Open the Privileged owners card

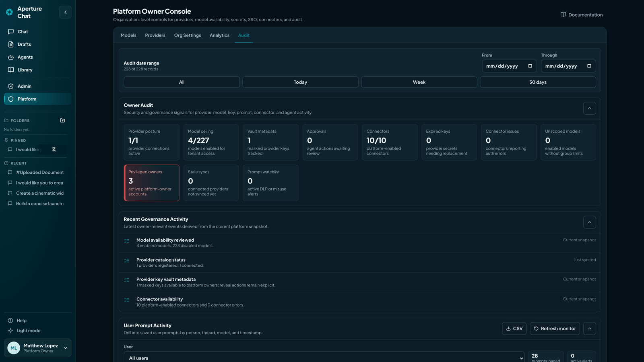click(x=151, y=183)
